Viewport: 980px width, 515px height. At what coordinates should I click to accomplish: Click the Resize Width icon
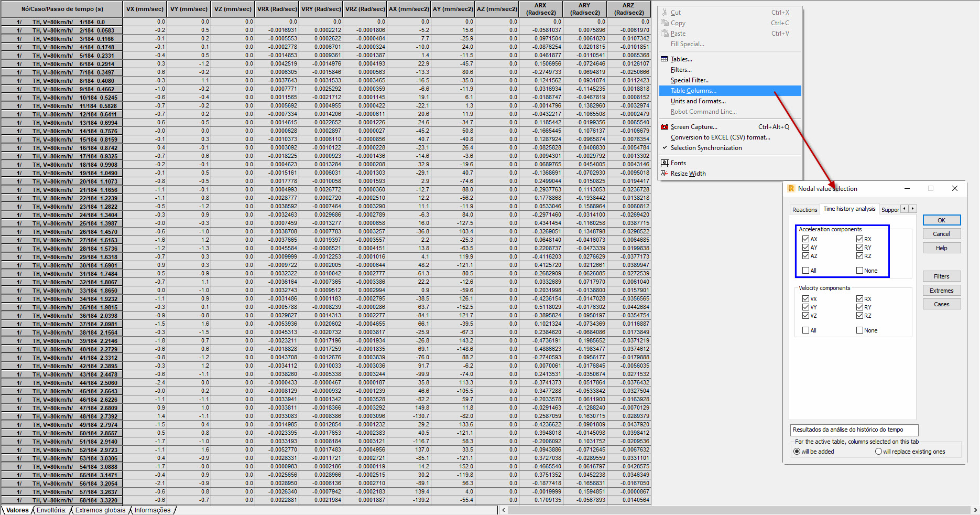pyautogui.click(x=664, y=173)
